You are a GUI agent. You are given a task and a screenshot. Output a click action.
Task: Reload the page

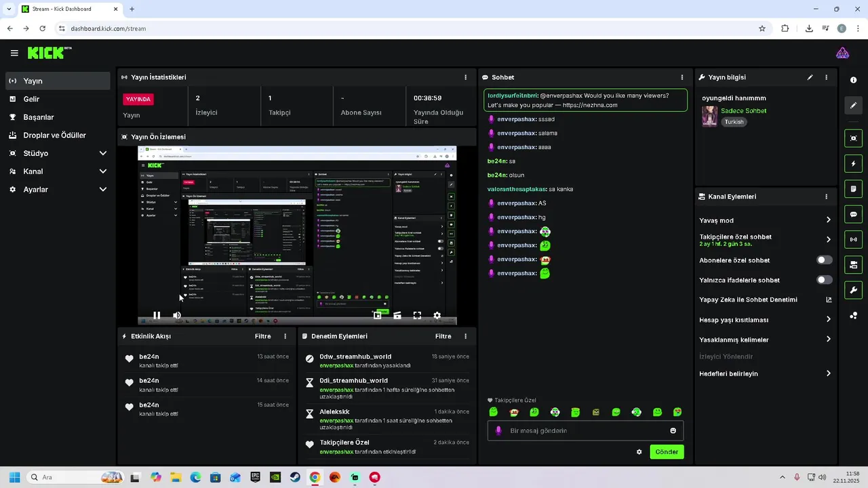click(43, 28)
